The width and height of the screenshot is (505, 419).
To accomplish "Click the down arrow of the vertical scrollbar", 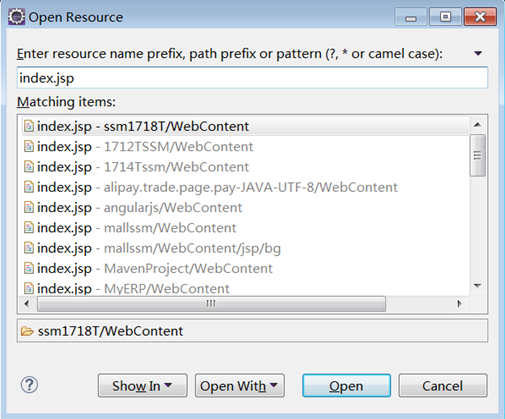I will point(478,286).
